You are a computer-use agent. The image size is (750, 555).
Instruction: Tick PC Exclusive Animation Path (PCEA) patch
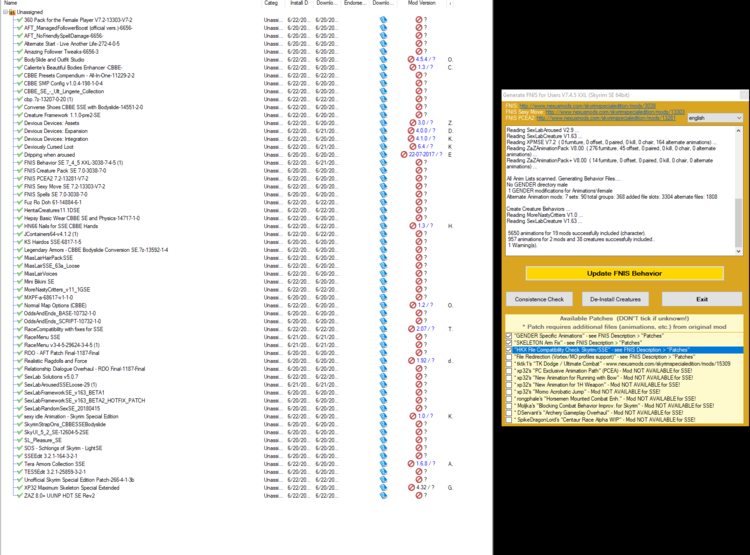point(509,371)
